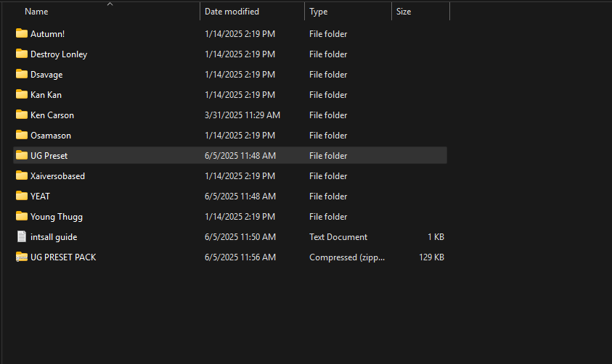Viewport: 612px width, 364px height.
Task: Select the UG Preset folder name
Action: click(x=49, y=155)
